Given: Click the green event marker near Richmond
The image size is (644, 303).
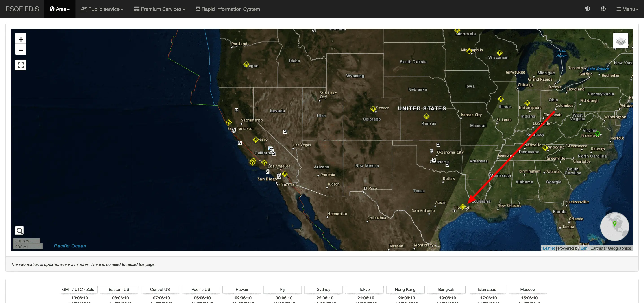Looking at the screenshot, I should point(597,134).
